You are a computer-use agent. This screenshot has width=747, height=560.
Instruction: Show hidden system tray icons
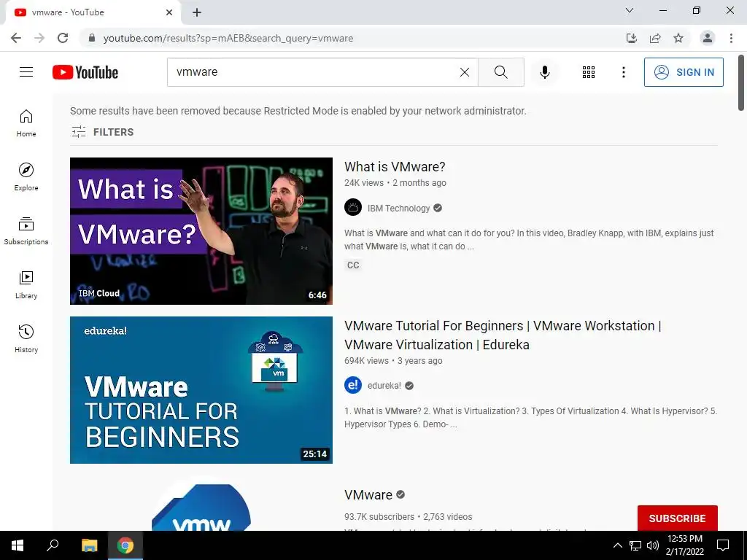click(617, 545)
